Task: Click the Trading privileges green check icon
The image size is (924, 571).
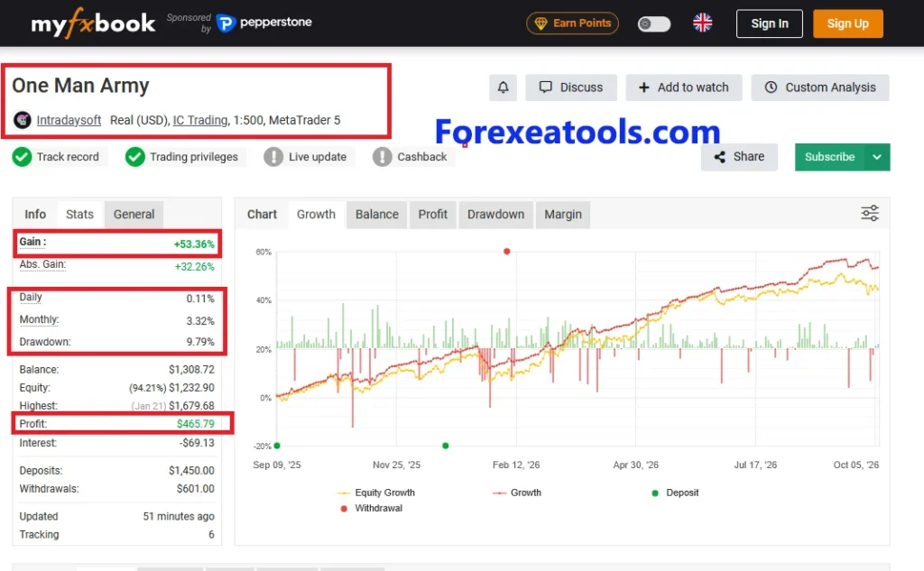Action: tap(135, 157)
